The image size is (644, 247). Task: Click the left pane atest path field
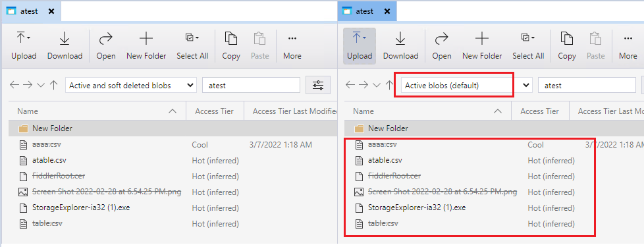pyautogui.click(x=251, y=86)
